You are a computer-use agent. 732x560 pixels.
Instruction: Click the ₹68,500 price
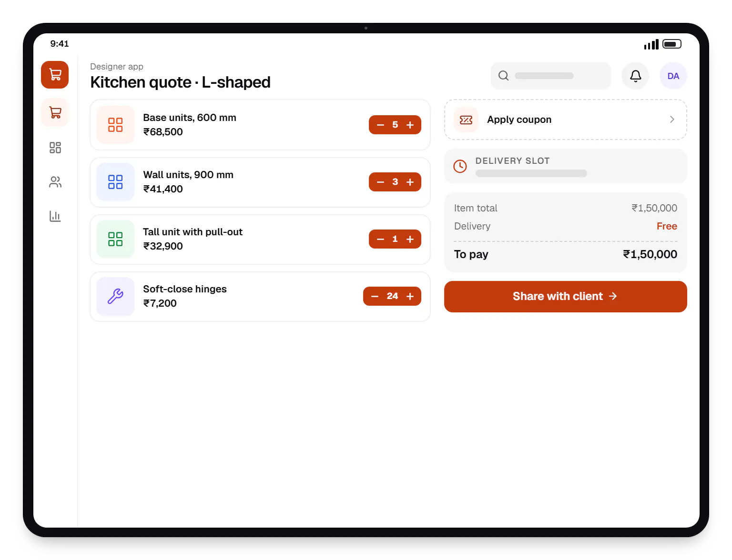163,132
